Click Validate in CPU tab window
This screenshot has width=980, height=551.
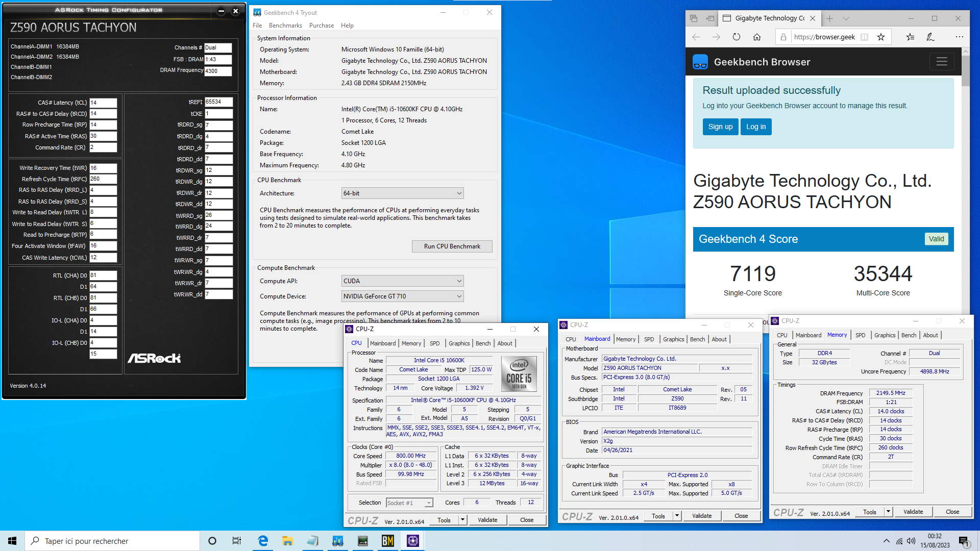pos(487,520)
